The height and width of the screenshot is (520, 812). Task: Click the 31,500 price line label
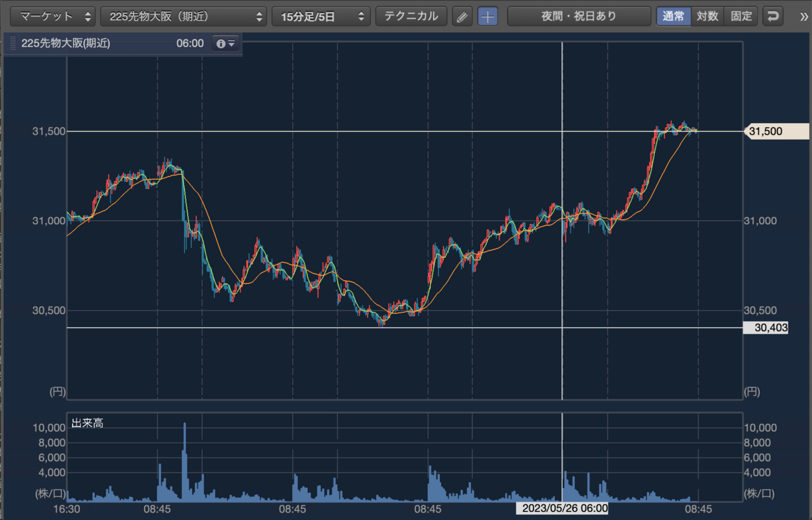pos(776,131)
